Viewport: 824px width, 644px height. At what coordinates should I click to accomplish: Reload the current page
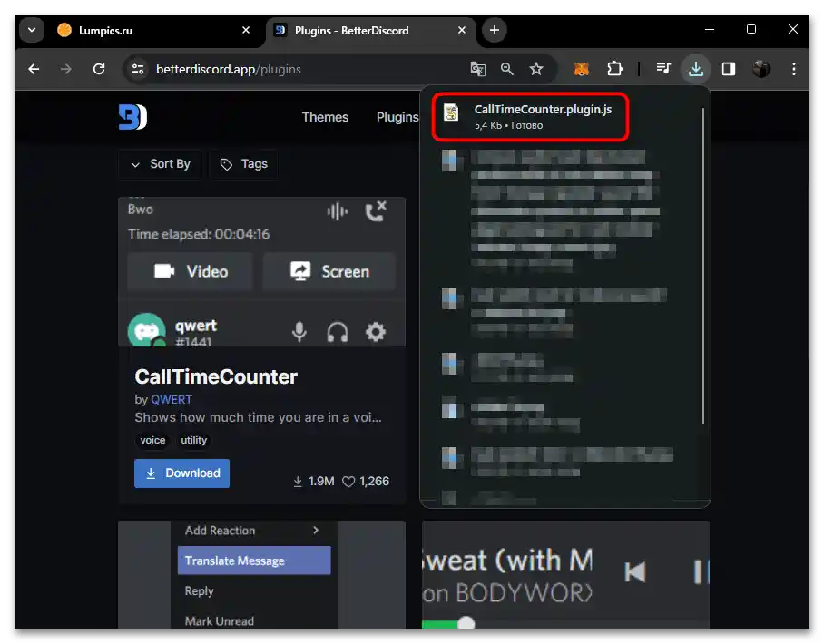pyautogui.click(x=99, y=69)
